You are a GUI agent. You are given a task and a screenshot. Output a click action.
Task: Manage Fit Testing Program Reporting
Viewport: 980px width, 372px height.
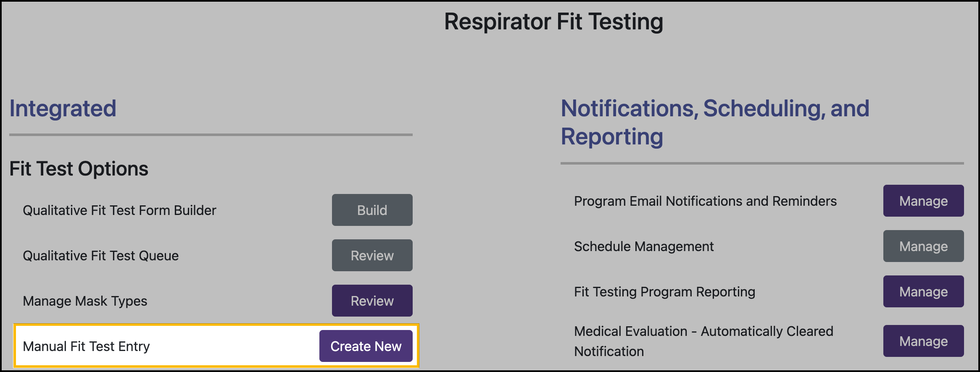coord(923,291)
